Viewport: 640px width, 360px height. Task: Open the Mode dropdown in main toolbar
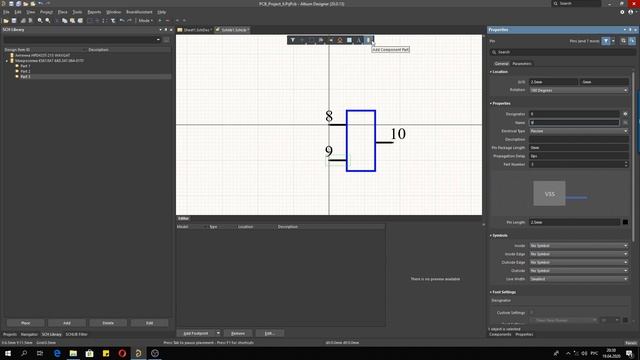tap(146, 20)
